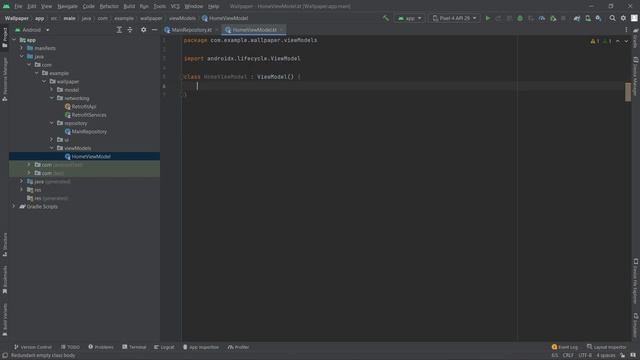
Task: Open the Navigate menu
Action: pos(67,7)
